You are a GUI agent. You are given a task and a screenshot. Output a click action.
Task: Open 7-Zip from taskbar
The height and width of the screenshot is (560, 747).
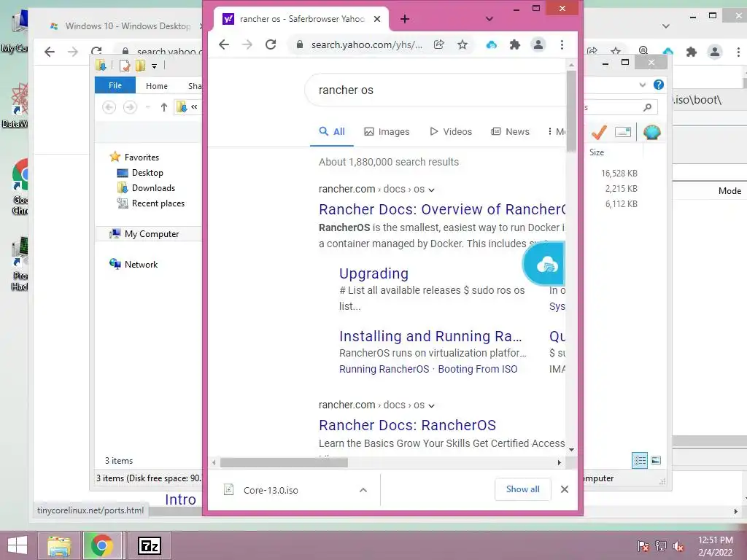pos(149,545)
